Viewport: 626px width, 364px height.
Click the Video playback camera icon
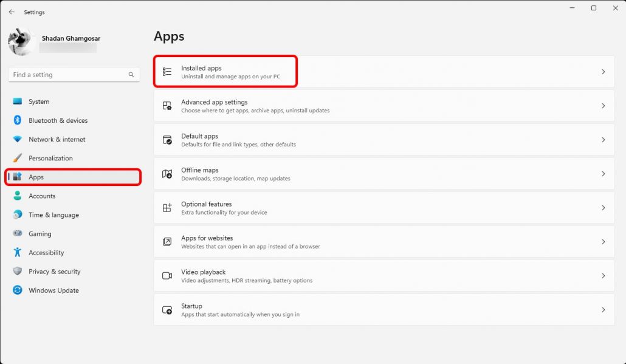167,276
